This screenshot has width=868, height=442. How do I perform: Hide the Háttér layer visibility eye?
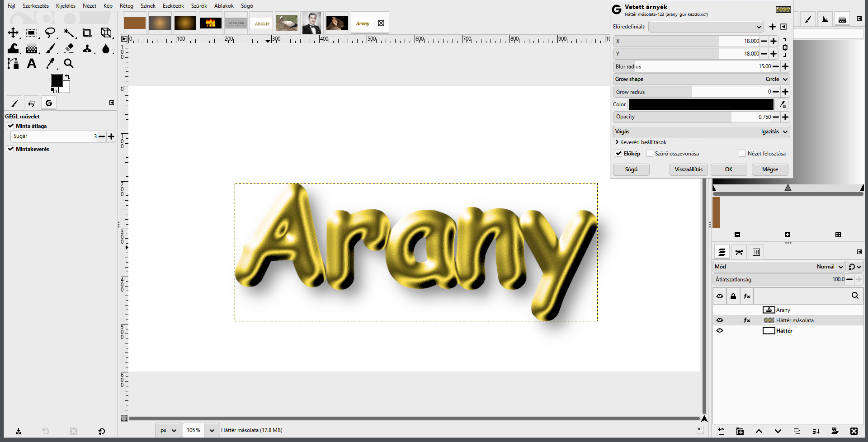[720, 331]
